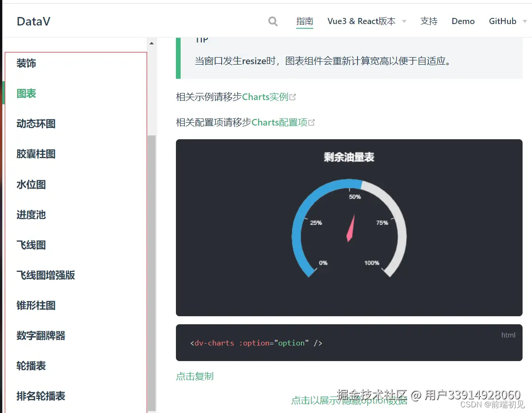Screen dimensions: 532x413
Task: Select 图表 in the sidebar
Action: click(x=26, y=93)
